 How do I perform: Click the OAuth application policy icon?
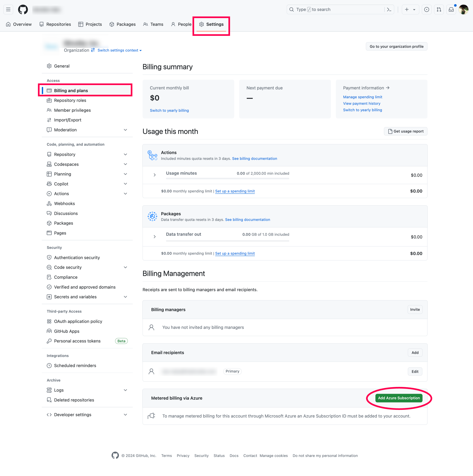pyautogui.click(x=49, y=321)
